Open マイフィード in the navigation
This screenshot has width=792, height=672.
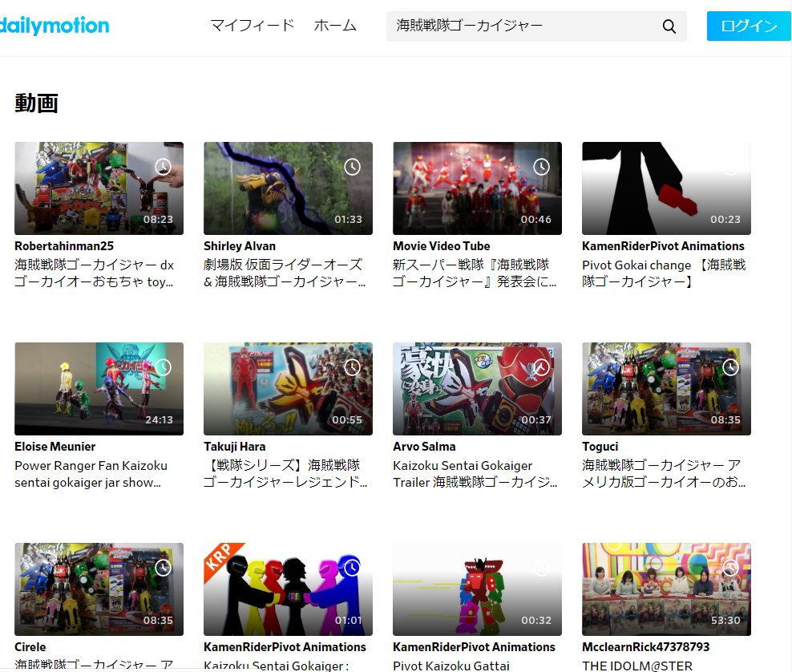(252, 26)
